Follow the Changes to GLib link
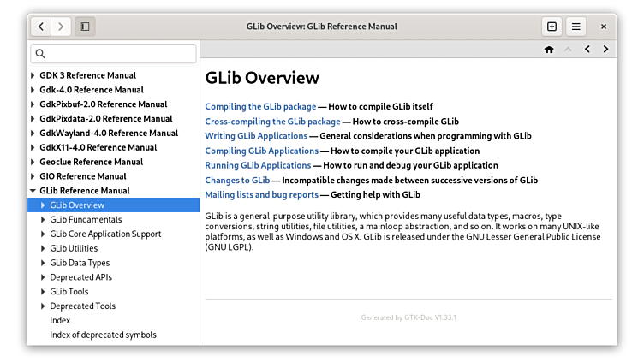 pyautogui.click(x=237, y=181)
